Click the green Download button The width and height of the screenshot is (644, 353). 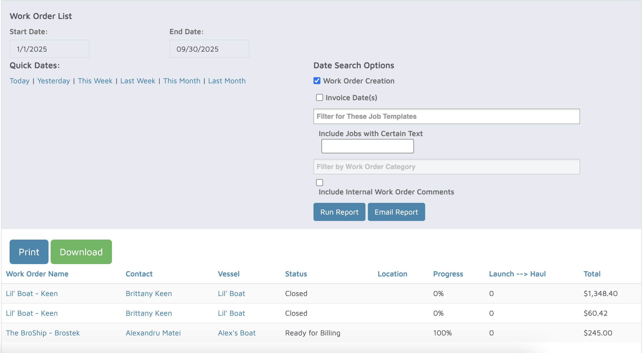[81, 252]
